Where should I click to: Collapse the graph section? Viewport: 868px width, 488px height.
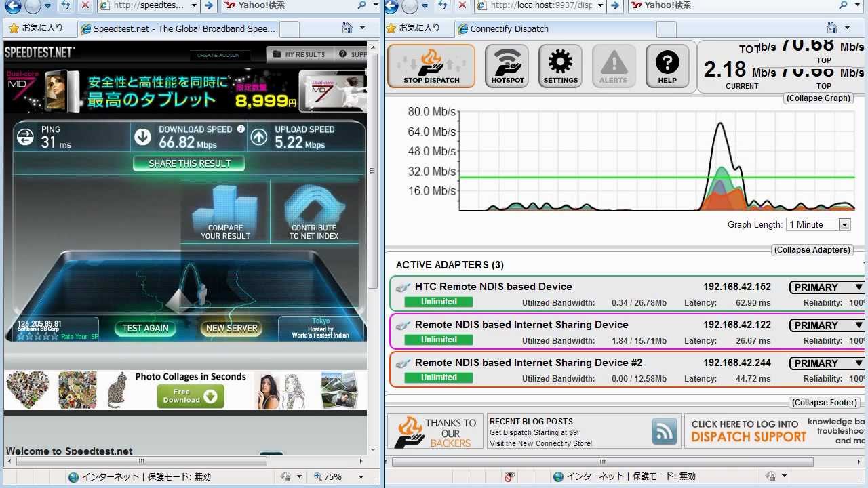[818, 98]
